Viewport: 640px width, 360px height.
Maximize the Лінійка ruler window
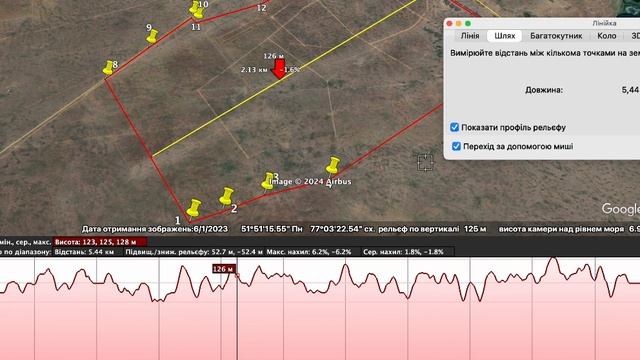pos(468,24)
